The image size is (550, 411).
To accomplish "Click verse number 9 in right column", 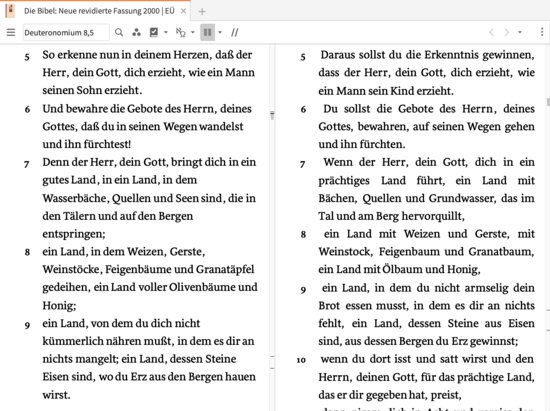I will point(303,290).
